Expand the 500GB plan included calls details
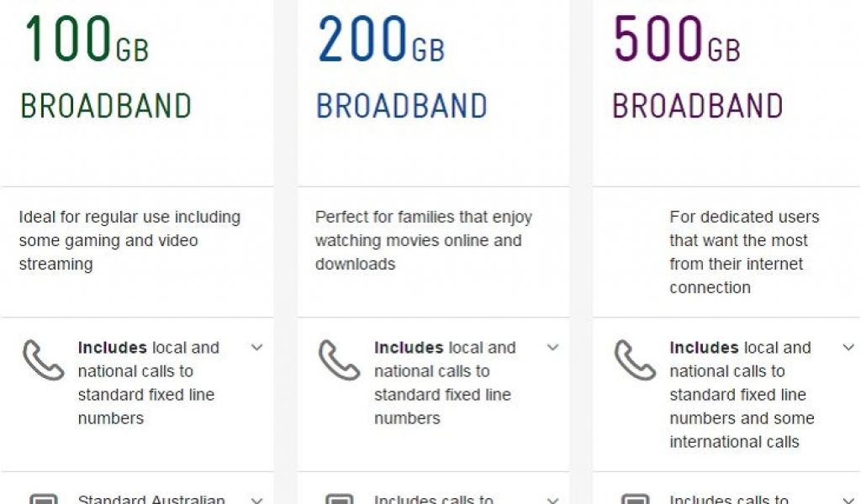This screenshot has width=861, height=504. 848,348
